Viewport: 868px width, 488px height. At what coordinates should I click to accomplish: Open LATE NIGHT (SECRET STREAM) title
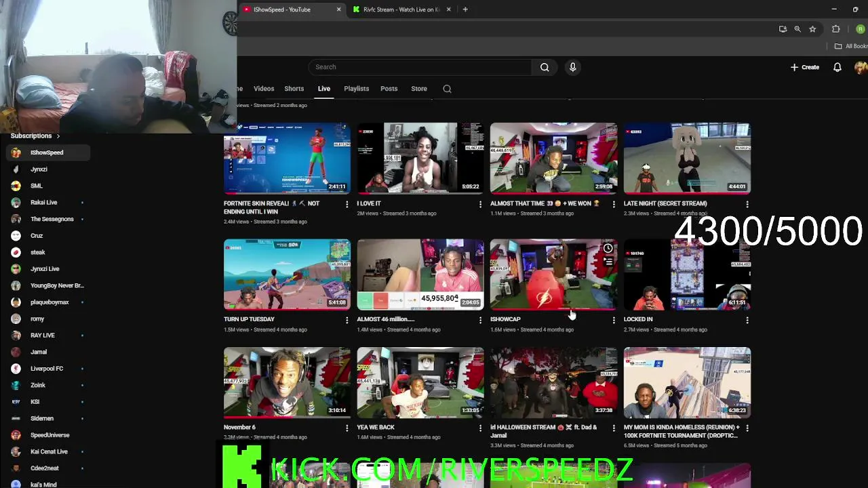665,203
